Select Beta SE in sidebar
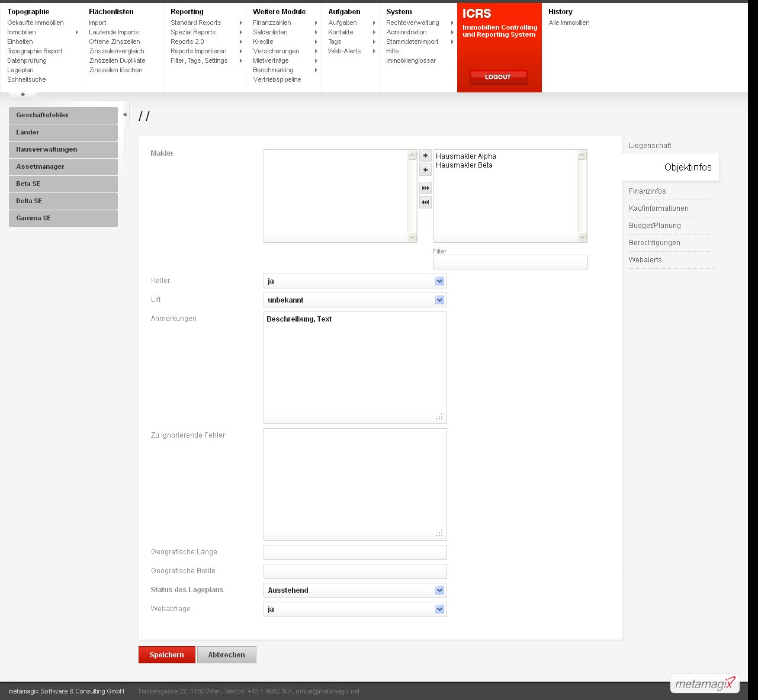 click(x=63, y=184)
